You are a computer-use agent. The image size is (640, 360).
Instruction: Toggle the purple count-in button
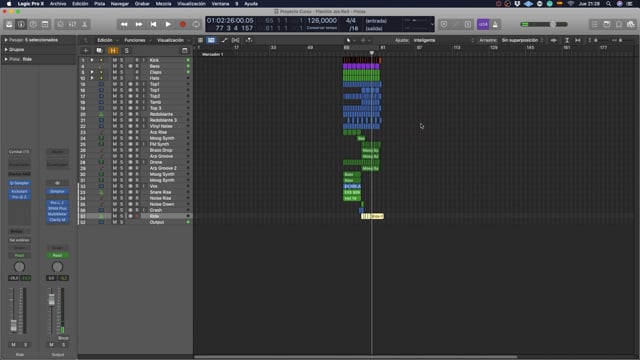483,24
